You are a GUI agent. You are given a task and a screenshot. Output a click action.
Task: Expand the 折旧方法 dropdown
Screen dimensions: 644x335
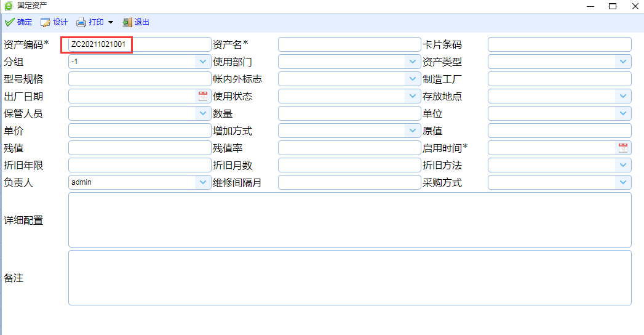pos(623,165)
